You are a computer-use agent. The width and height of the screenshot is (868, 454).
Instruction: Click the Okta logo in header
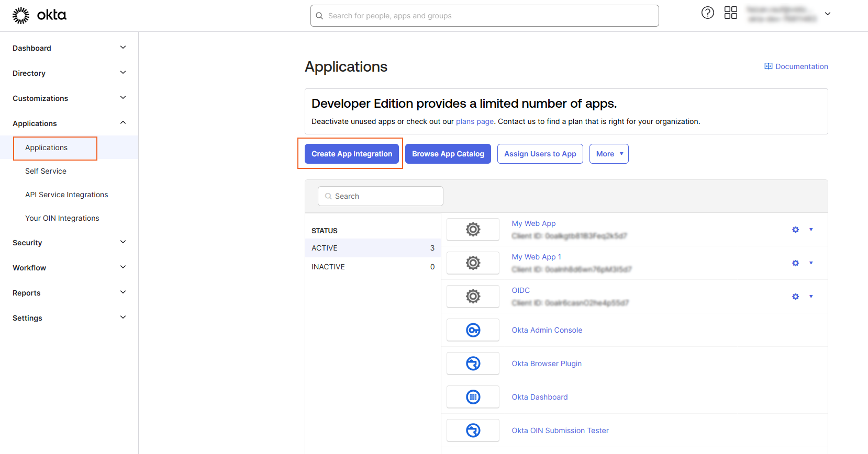click(x=39, y=15)
